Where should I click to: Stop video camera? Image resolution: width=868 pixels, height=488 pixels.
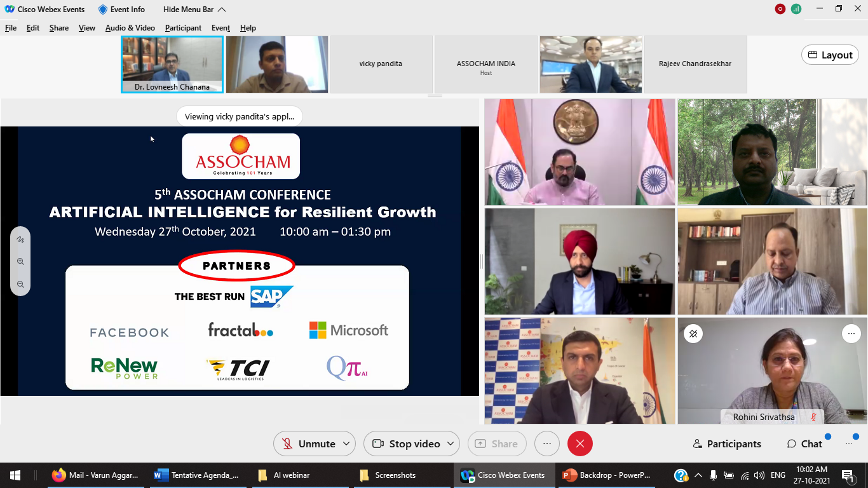click(x=406, y=444)
